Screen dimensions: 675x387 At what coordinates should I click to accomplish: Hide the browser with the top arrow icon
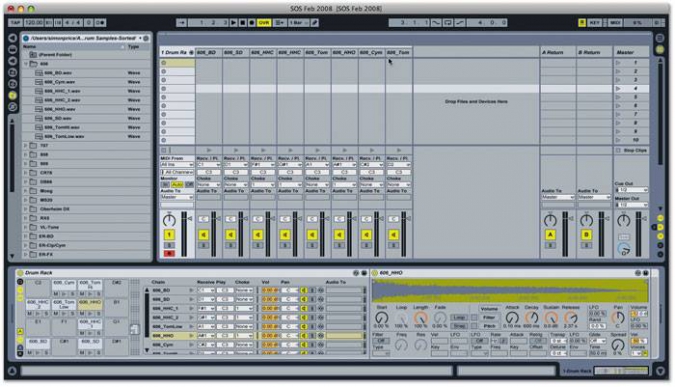point(12,38)
